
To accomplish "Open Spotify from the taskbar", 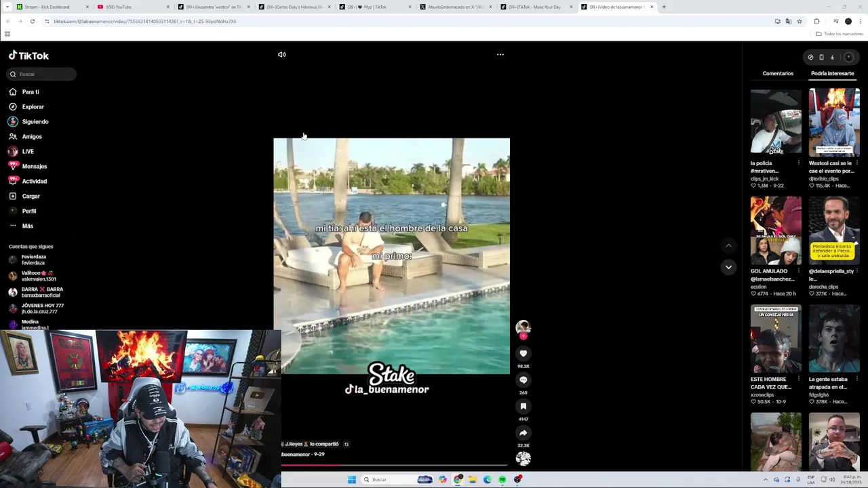I will [x=502, y=480].
